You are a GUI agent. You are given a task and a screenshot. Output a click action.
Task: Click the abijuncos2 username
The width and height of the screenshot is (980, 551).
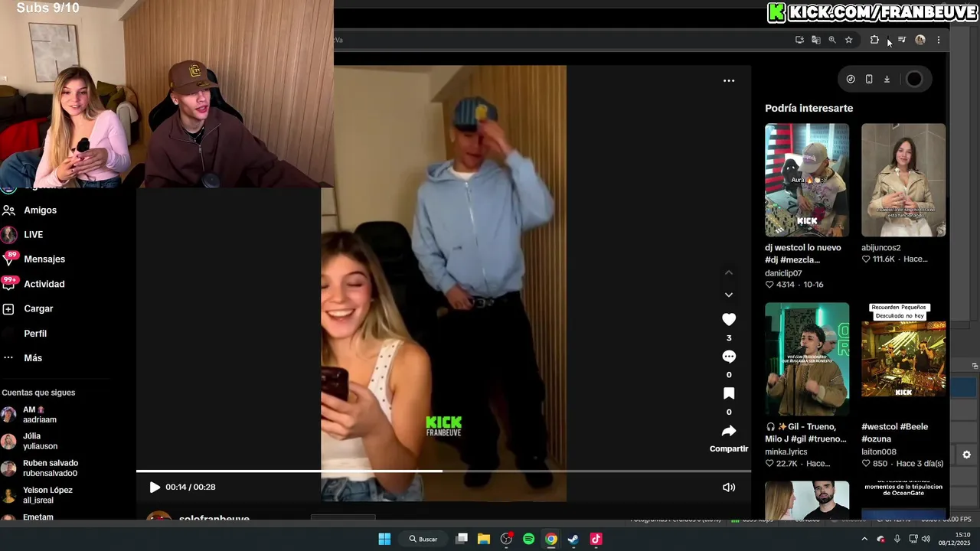coord(881,248)
